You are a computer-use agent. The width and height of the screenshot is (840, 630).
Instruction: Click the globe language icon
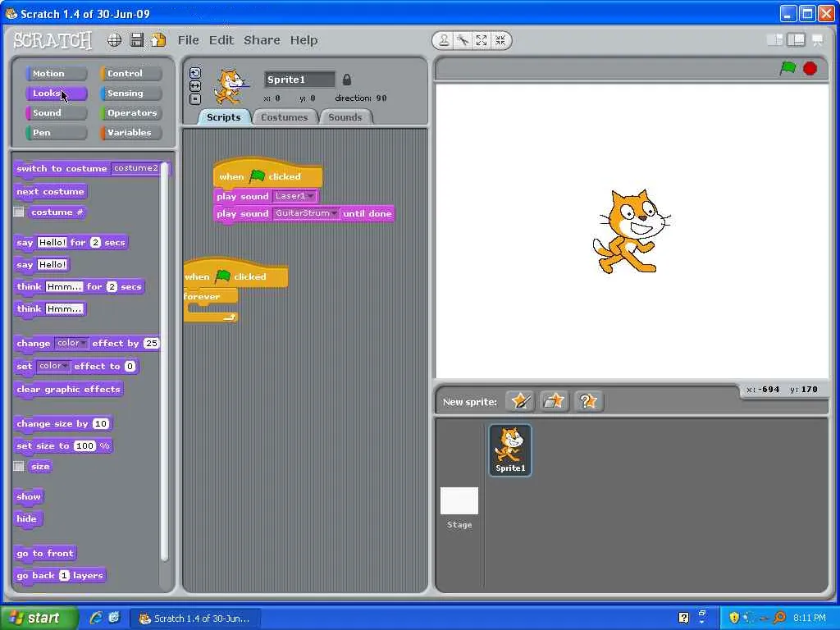(x=114, y=40)
